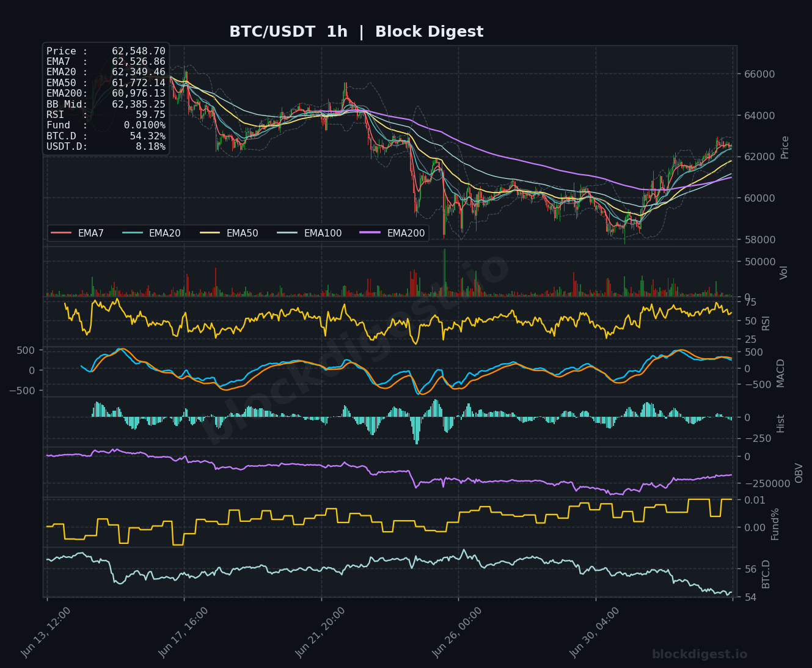The width and height of the screenshot is (812, 668).
Task: Click the MACD axis label
Action: [780, 373]
